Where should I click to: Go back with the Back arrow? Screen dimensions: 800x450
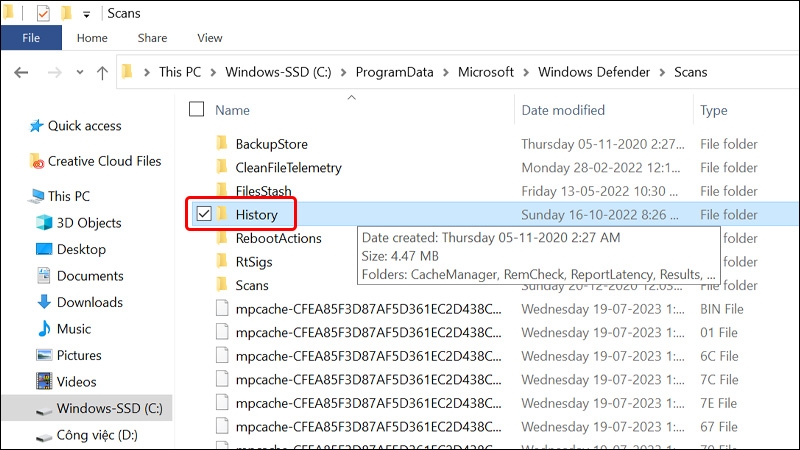pyautogui.click(x=21, y=72)
